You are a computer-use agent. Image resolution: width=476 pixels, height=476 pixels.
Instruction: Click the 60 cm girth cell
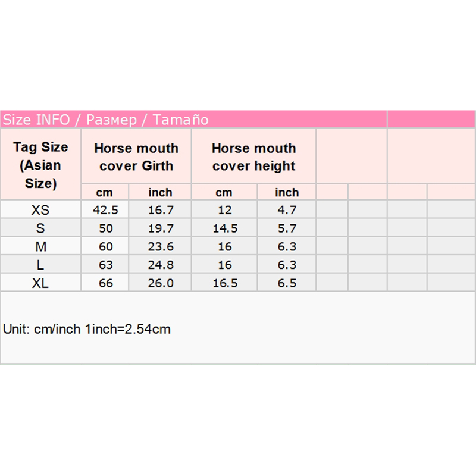[105, 247]
